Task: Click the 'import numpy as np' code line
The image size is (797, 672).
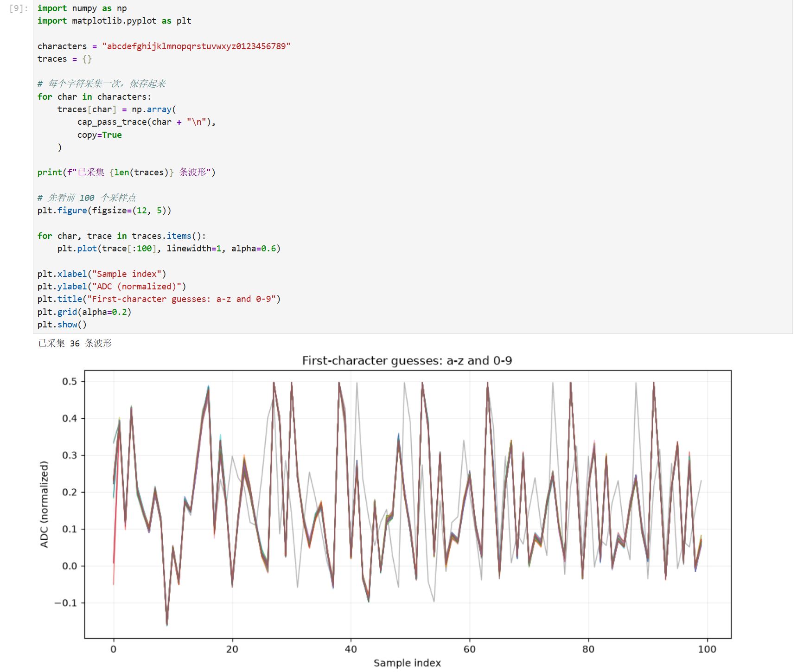Action: click(x=82, y=8)
